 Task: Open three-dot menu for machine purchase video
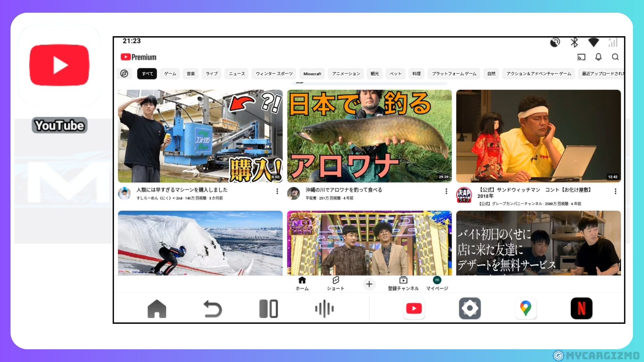277,191
